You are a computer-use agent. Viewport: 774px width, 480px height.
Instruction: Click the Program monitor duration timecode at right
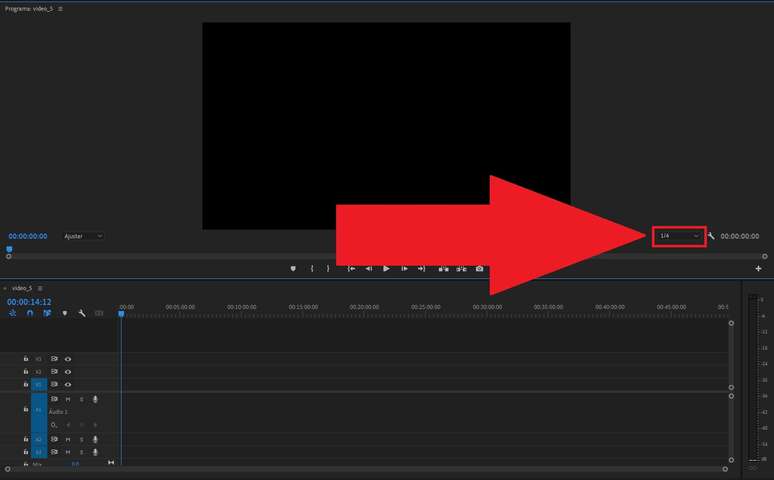(x=739, y=236)
